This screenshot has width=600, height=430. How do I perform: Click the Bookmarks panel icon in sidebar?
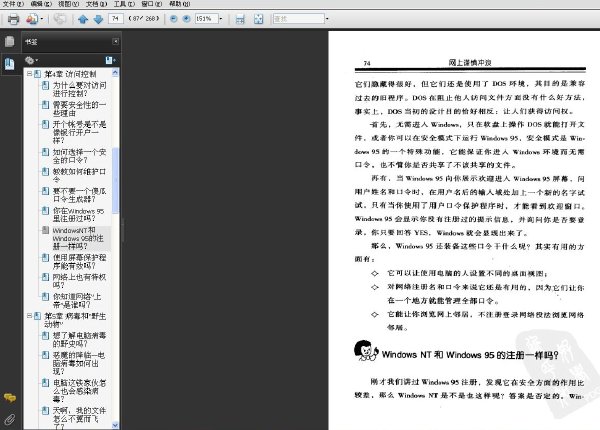[x=10, y=63]
